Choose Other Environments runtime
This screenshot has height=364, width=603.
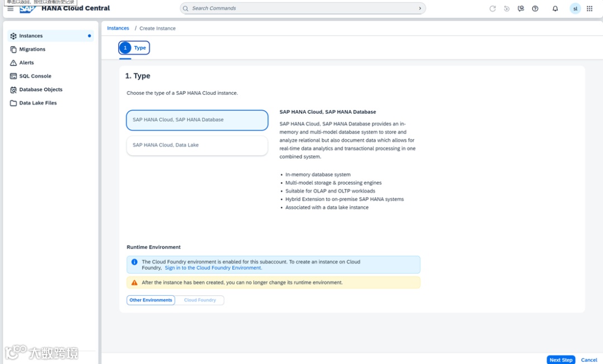[151, 300]
